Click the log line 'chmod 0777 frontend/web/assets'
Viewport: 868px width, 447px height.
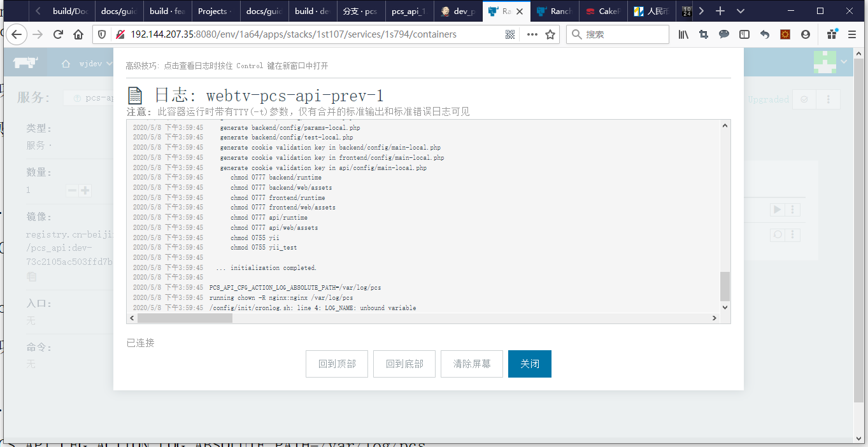pos(283,208)
